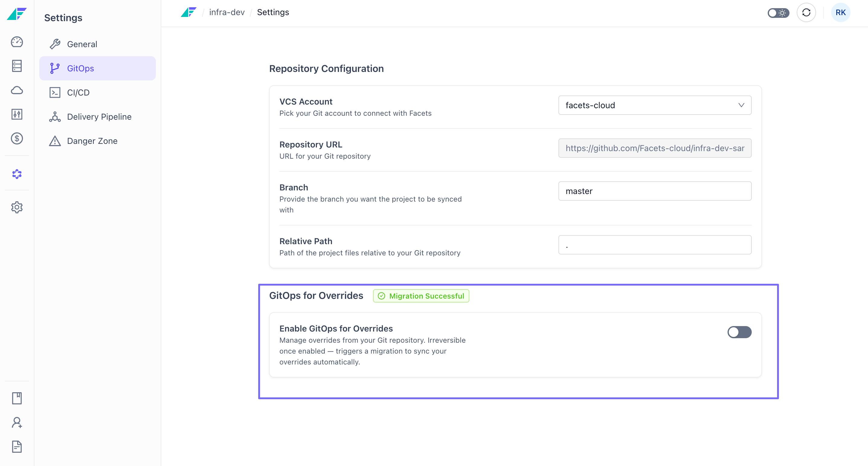Screen dimensions: 868x466
Task: Click the refresh button in header
Action: [806, 13]
